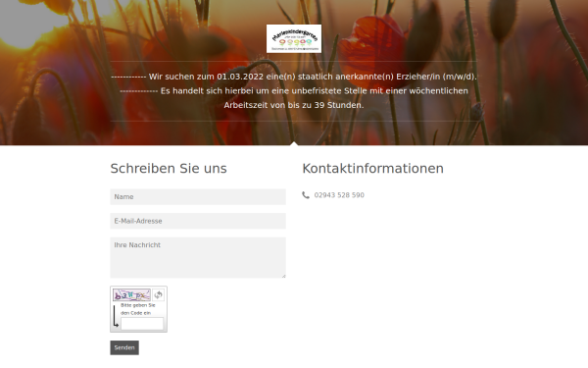Select the Kontaktinformationen heading

pos(372,169)
